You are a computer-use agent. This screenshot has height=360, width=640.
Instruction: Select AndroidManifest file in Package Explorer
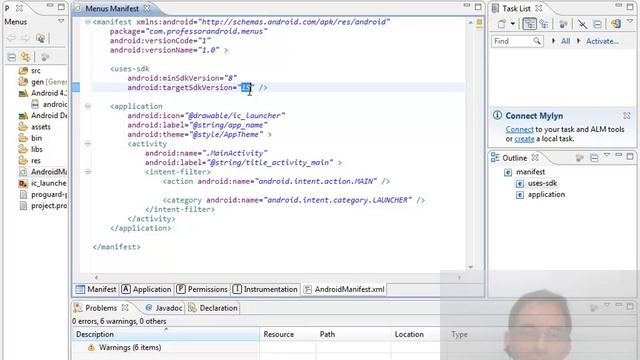coord(49,172)
